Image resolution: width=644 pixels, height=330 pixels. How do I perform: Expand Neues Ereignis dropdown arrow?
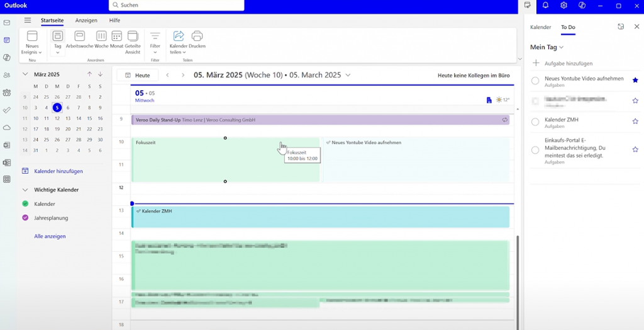40,53
